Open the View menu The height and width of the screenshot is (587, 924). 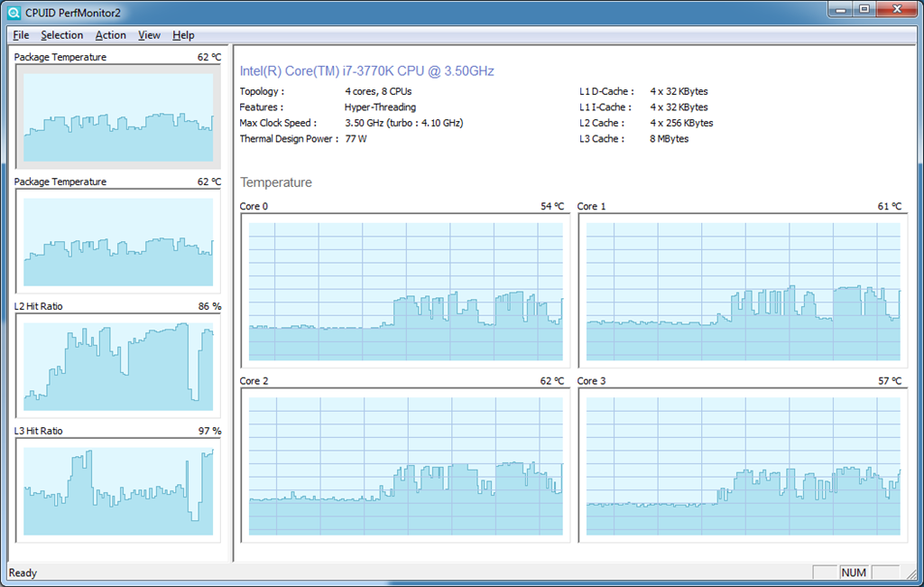(x=149, y=35)
